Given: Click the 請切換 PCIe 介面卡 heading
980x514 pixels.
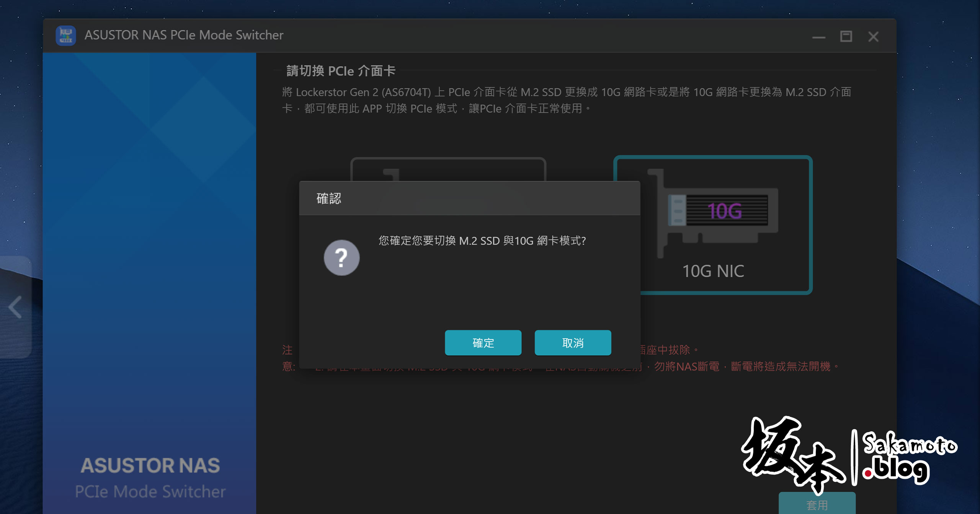Looking at the screenshot, I should [x=340, y=71].
